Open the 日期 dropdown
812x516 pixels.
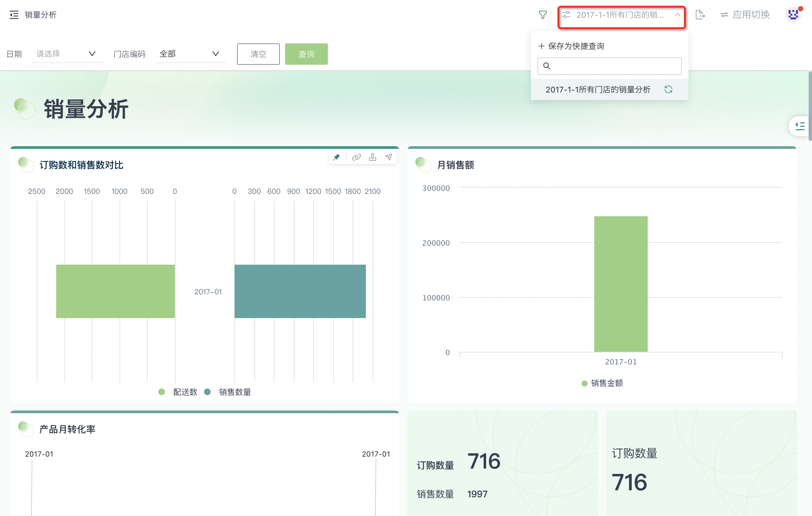pos(67,54)
